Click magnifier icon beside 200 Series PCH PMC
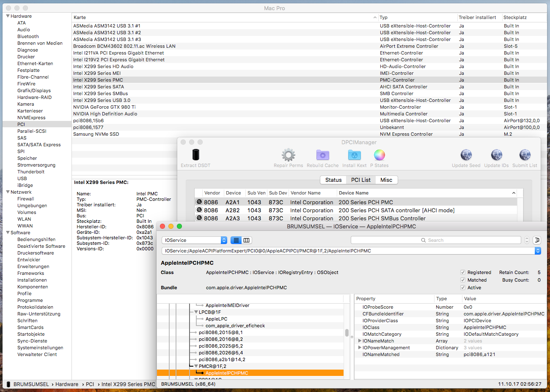The width and height of the screenshot is (550, 392). pos(199,202)
